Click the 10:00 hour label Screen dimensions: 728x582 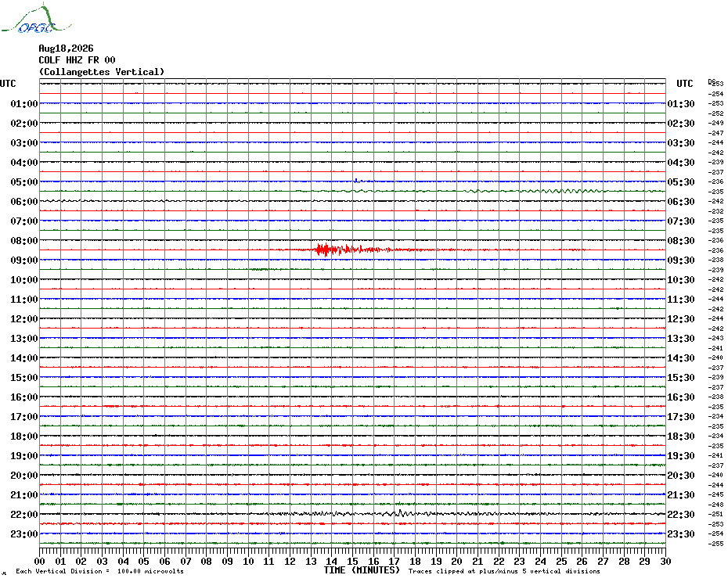pos(24,279)
